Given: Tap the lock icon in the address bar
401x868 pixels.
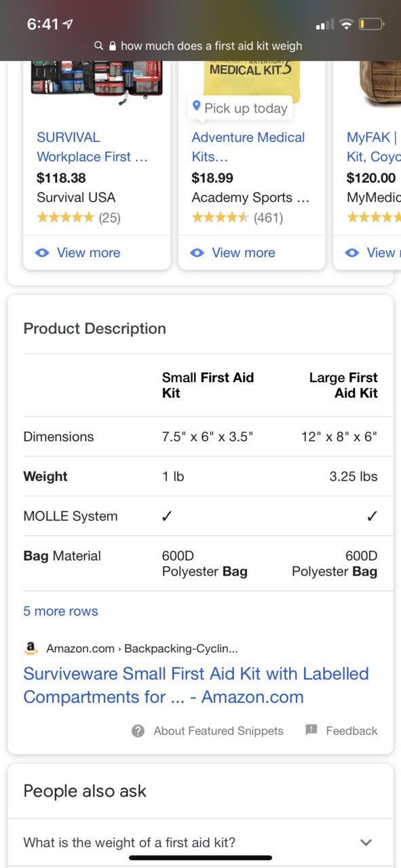Looking at the screenshot, I should (x=113, y=46).
